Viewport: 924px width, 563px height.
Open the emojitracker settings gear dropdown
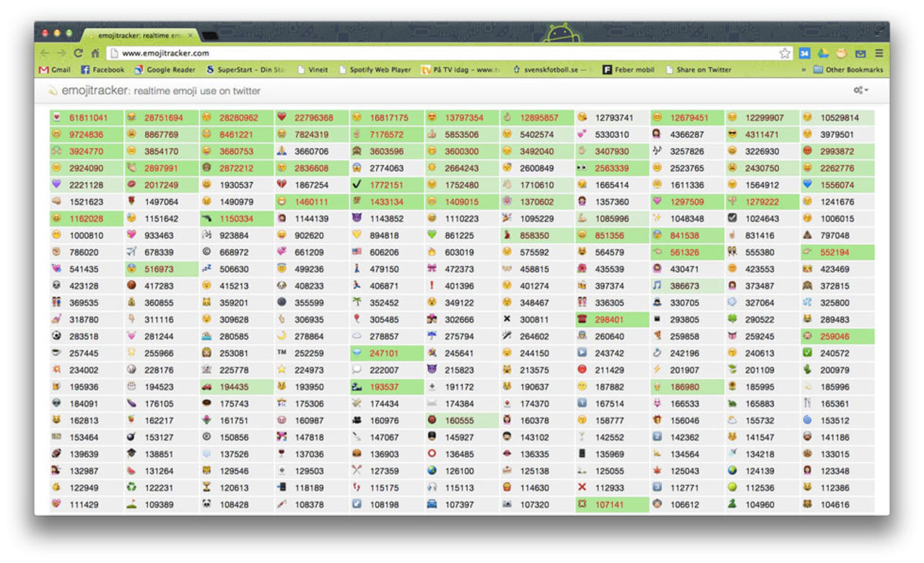tap(860, 90)
